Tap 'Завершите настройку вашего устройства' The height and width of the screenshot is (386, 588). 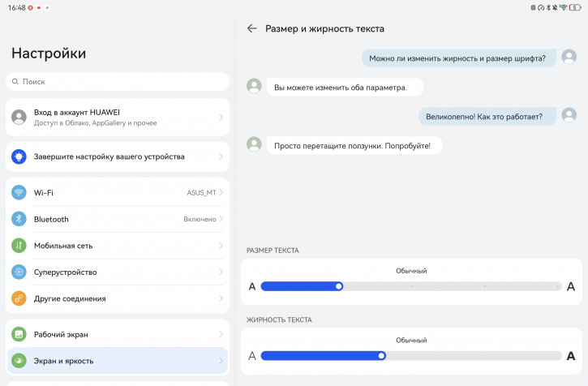[x=118, y=157]
